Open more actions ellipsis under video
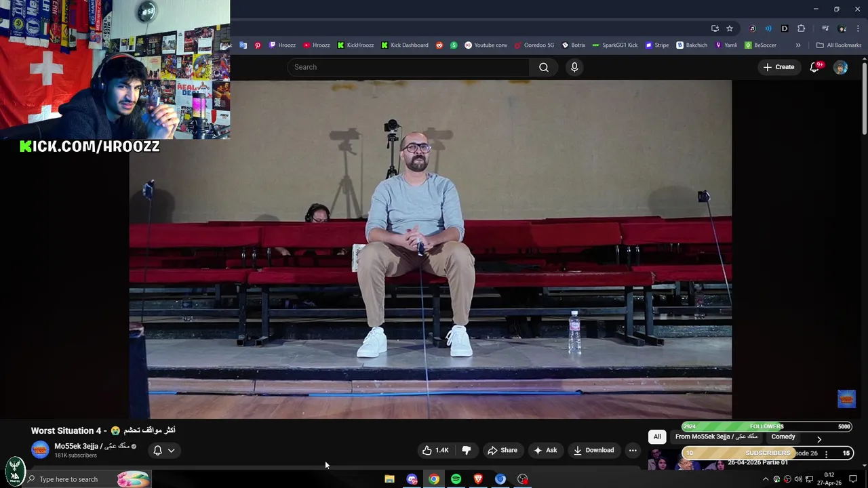 pos(633,450)
